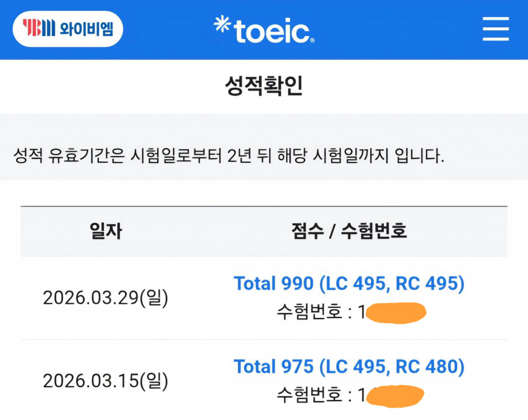The height and width of the screenshot is (420, 528).
Task: Select the 2026.03.15(일) test date
Action: (106, 381)
